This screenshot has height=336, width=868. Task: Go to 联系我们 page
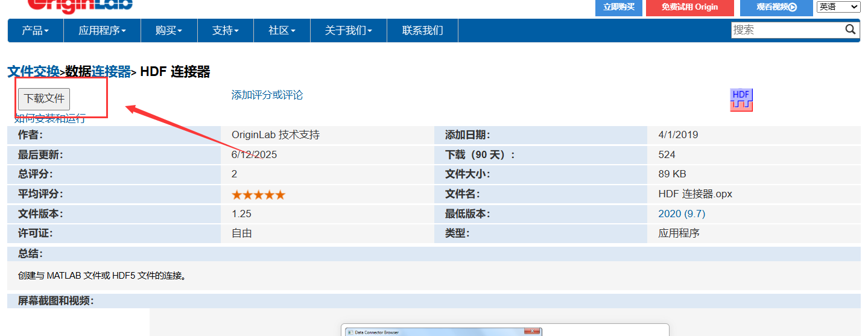tap(422, 30)
